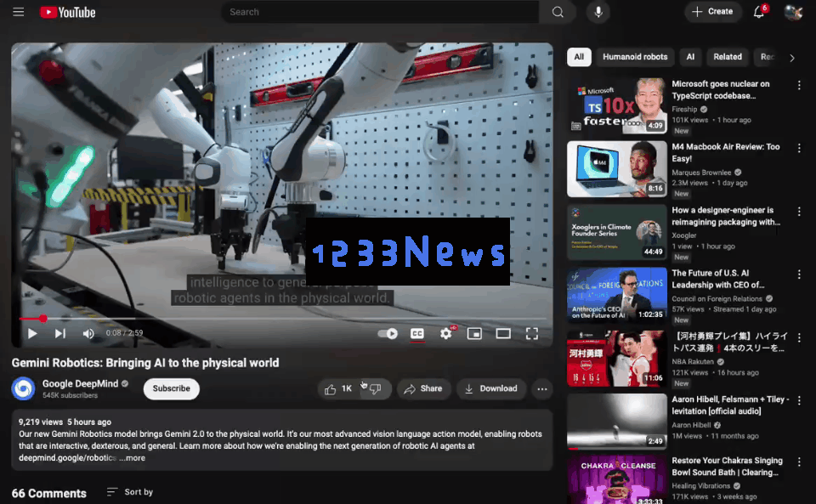Open the Create button
This screenshot has width=816, height=504.
click(712, 11)
